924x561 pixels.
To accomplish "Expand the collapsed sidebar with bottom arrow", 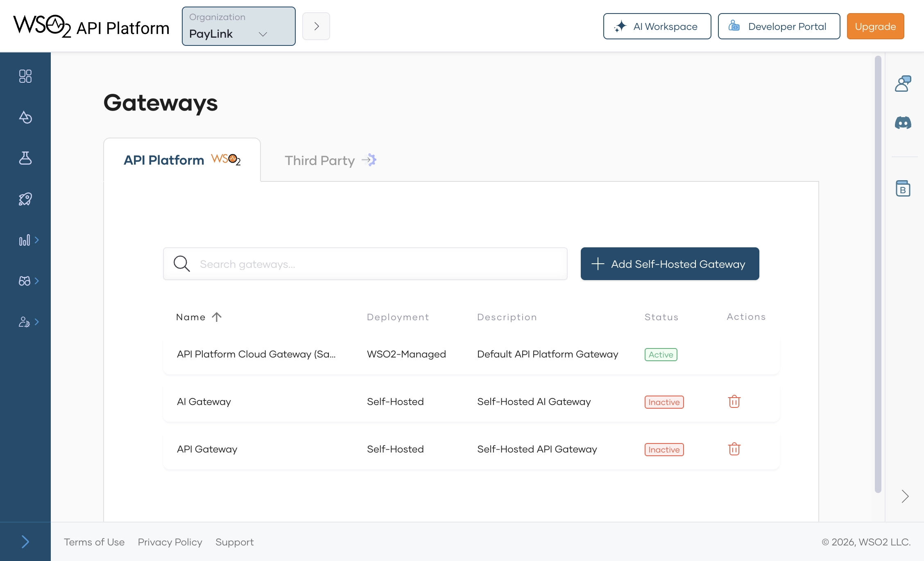I will [25, 541].
